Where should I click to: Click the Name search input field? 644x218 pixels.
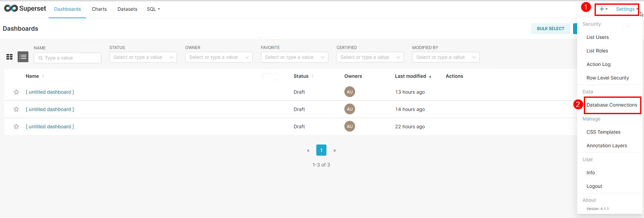tap(67, 58)
